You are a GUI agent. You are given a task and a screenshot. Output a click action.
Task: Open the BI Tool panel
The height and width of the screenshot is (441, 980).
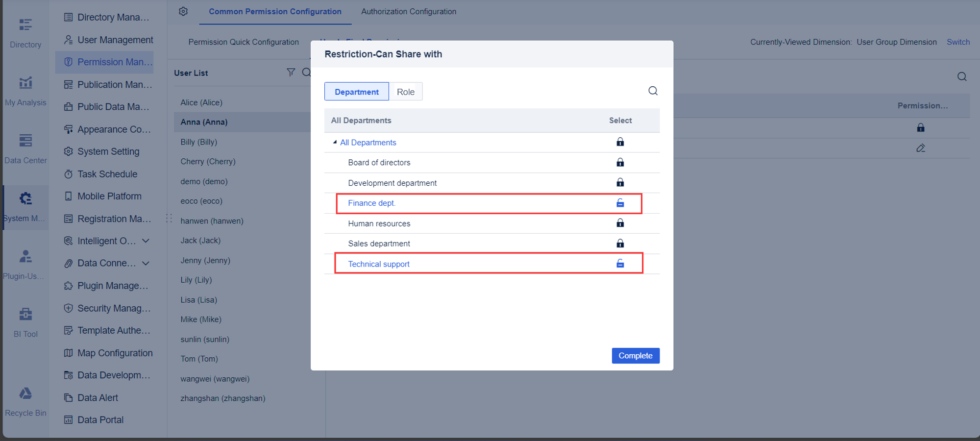25,318
